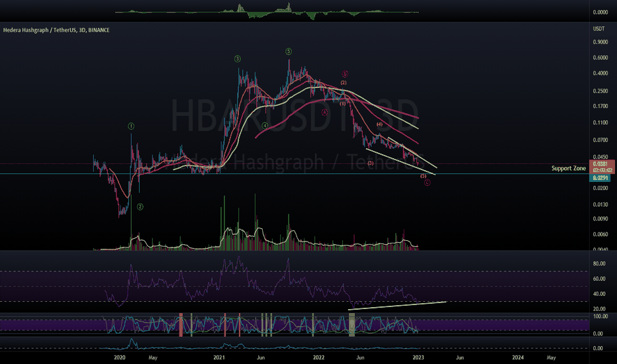Screen dimensions: 617x364
Task: Click the 0.2500 price axis label
Action: (x=600, y=91)
